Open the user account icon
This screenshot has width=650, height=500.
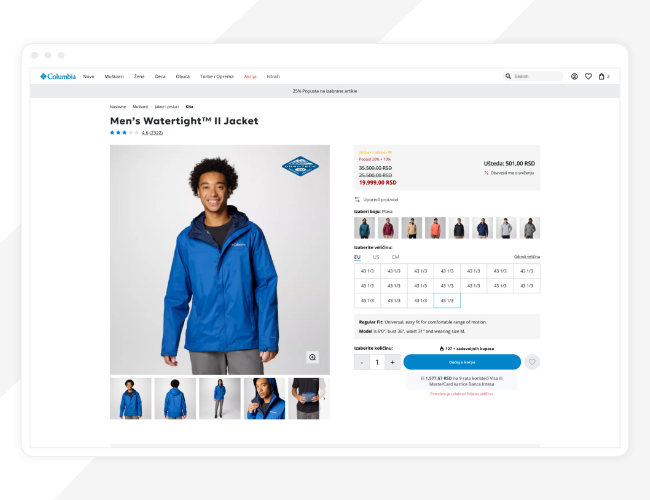(574, 76)
